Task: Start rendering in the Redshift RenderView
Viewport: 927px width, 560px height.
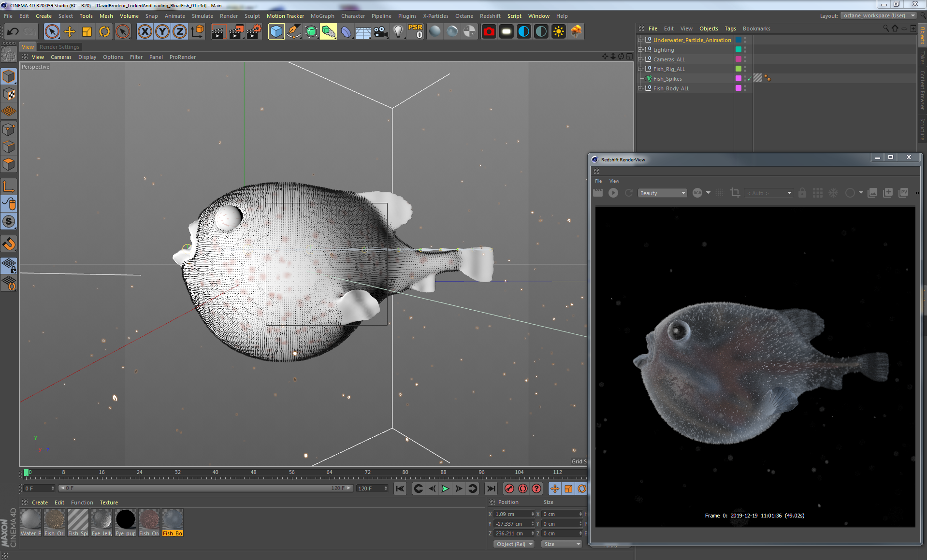Action: [x=613, y=193]
